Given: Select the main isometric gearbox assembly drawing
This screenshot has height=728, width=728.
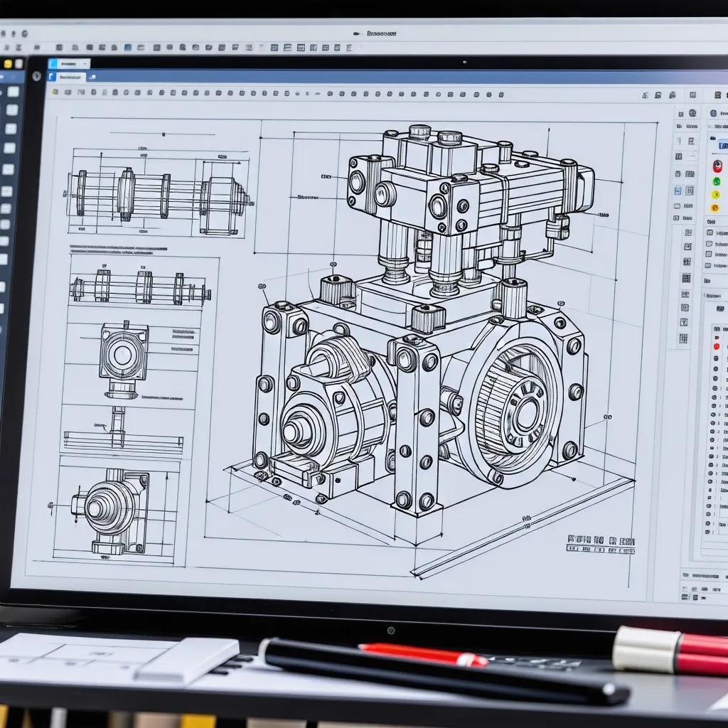Looking at the screenshot, I should pyautogui.click(x=422, y=321).
